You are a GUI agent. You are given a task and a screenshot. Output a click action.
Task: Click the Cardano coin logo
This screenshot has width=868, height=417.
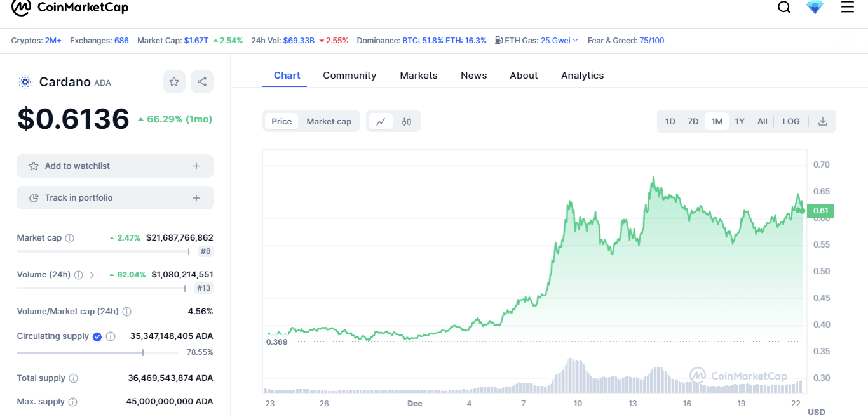point(25,82)
